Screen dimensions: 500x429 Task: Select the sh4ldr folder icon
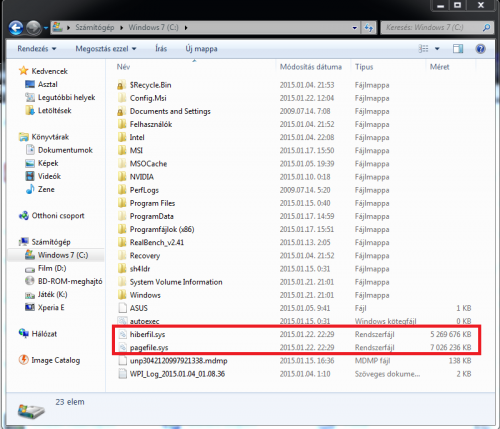[122, 269]
